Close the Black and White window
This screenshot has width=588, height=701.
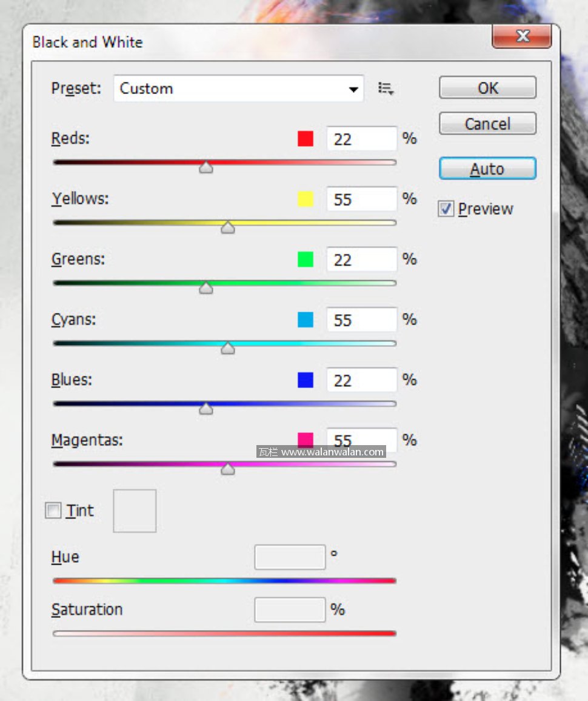(x=522, y=36)
